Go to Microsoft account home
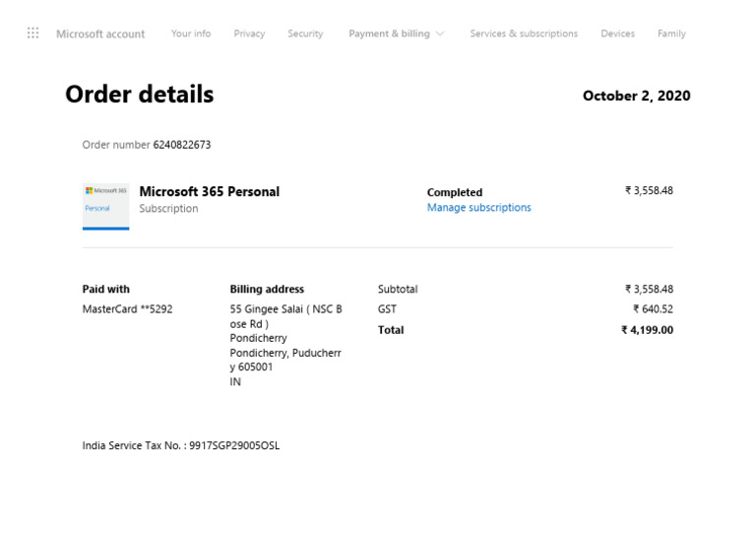The height and width of the screenshot is (535, 756). (100, 33)
